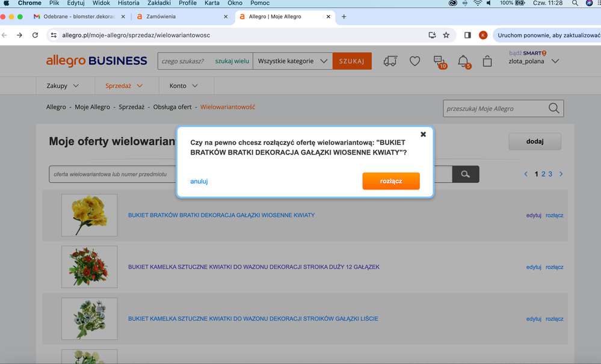Screen dimensions: 601x364
Task: Open the delivery truck icon in header
Action: point(390,61)
